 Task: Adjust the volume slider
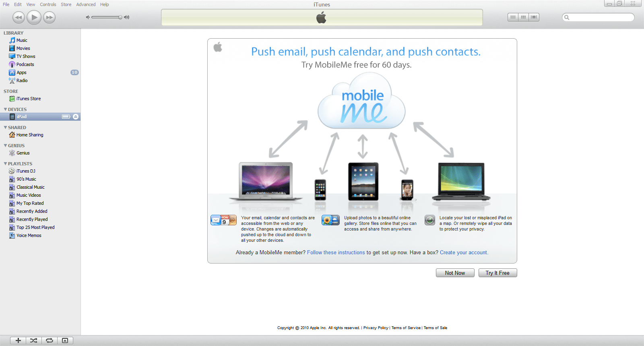[107, 17]
